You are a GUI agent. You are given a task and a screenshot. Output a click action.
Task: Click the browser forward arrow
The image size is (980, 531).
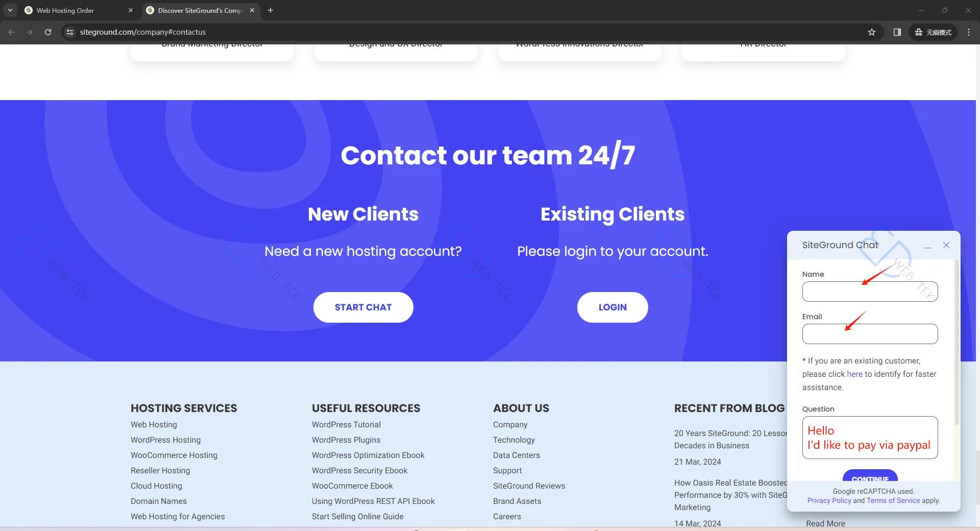(x=30, y=32)
